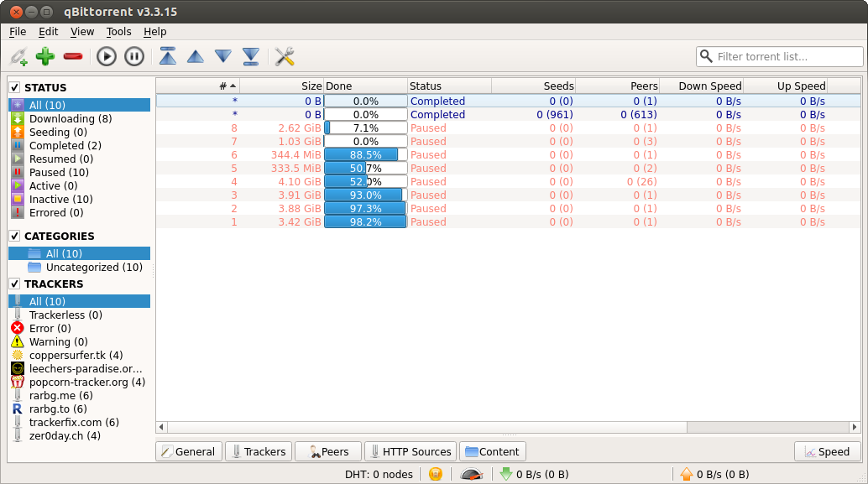Switch to the Peers tab
This screenshot has height=484, width=868.
[328, 451]
